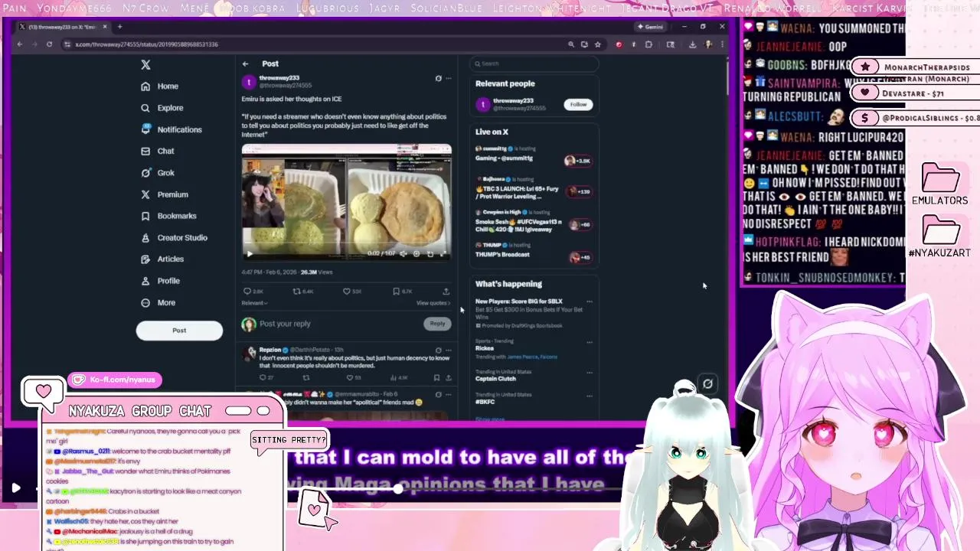Image resolution: width=980 pixels, height=551 pixels.
Task: Reload the browser page
Action: pyautogui.click(x=49, y=44)
